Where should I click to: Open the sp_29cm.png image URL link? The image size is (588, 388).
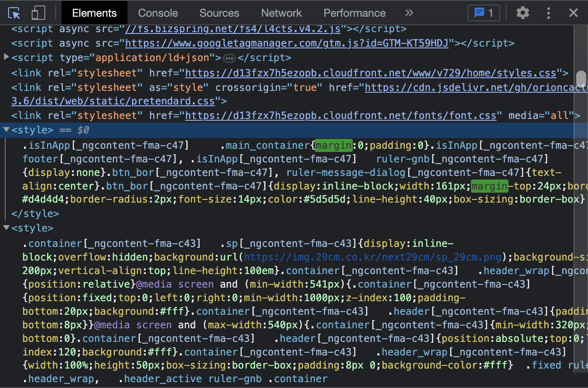point(373,257)
